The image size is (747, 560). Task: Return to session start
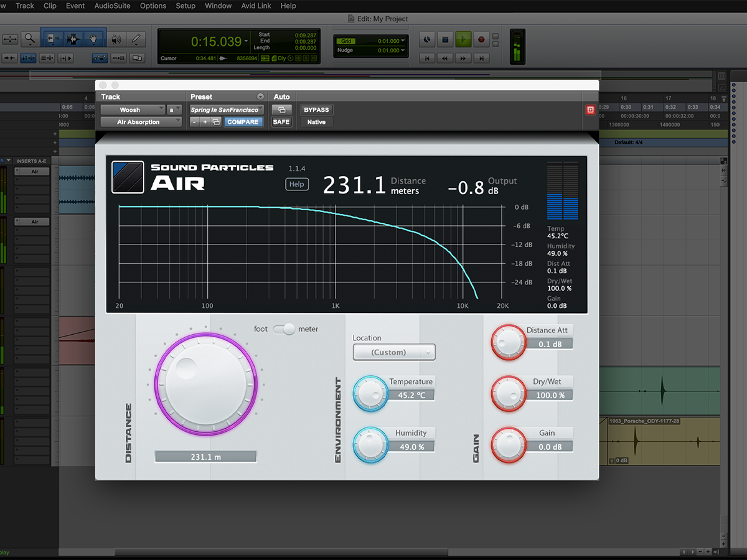[427, 58]
